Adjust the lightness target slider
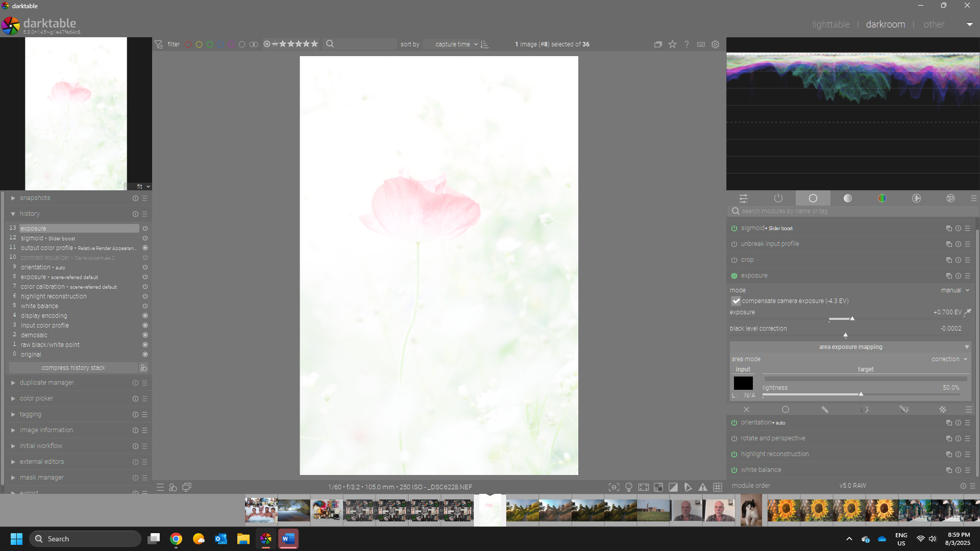The image size is (980, 551). coord(861,394)
